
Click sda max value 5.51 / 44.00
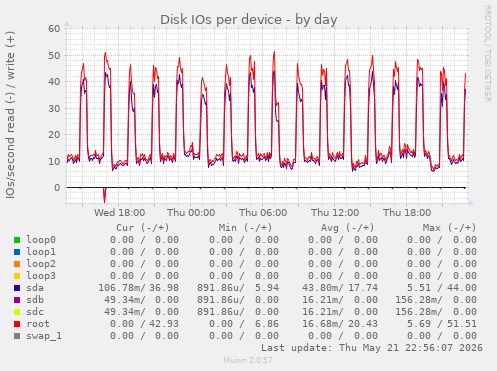(442, 288)
